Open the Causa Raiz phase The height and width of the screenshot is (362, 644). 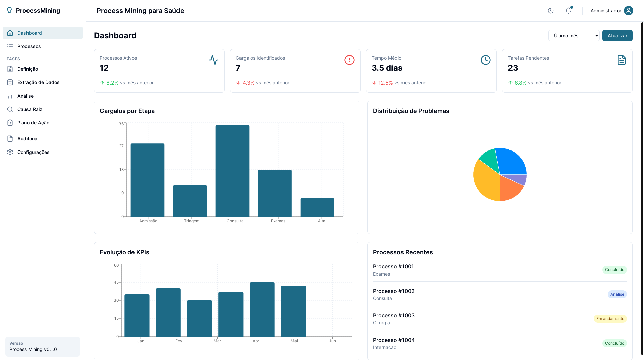point(43,109)
